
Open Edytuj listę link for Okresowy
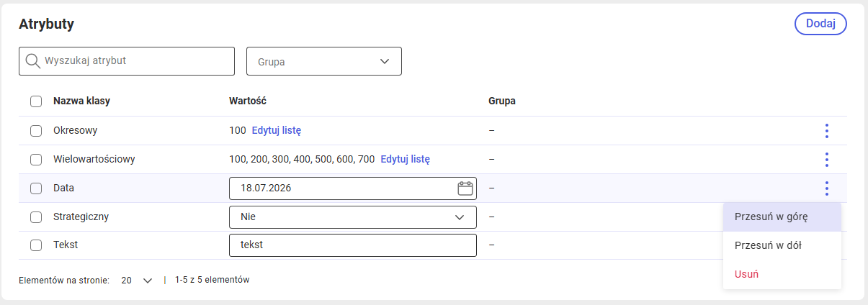coord(277,131)
